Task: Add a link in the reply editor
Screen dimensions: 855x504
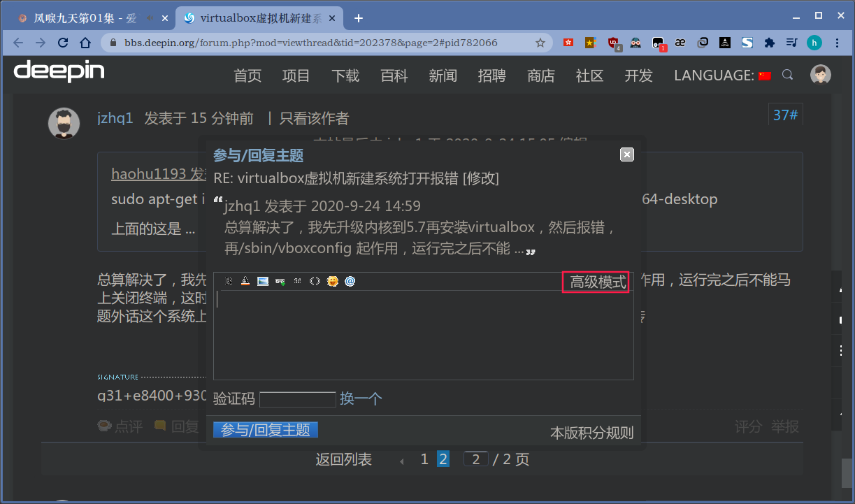Action: (280, 281)
